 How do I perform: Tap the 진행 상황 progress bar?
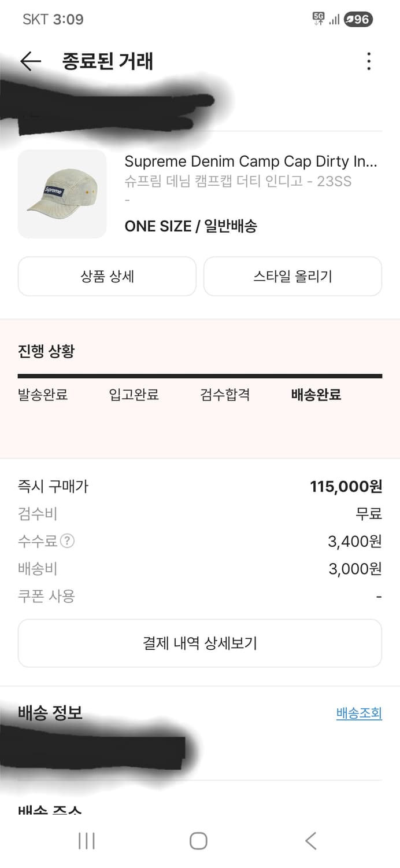pos(199,376)
